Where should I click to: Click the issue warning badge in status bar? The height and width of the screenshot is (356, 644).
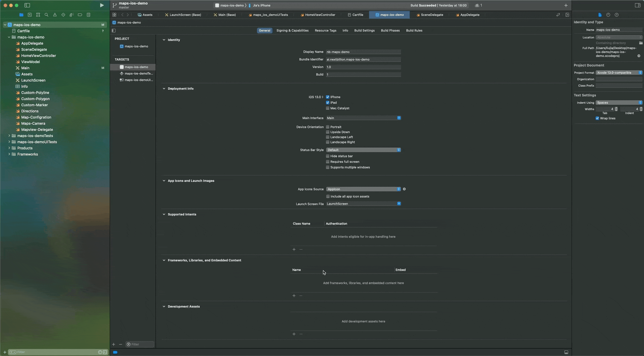click(x=479, y=5)
